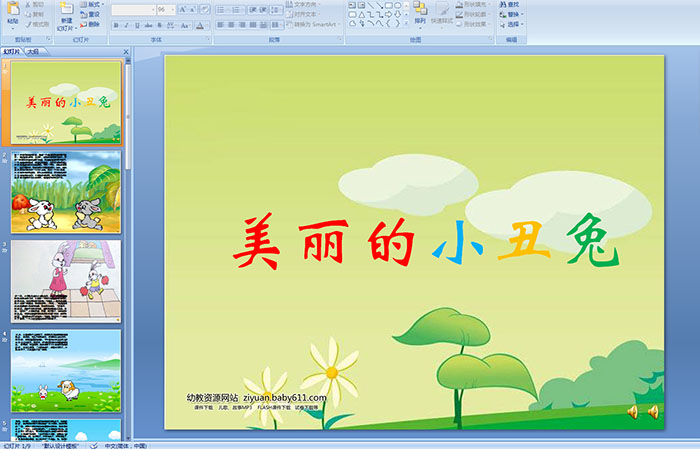Viewport: 700px width, 449px height.
Task: Switch to the Outline (大纲) tab
Action: (33, 51)
